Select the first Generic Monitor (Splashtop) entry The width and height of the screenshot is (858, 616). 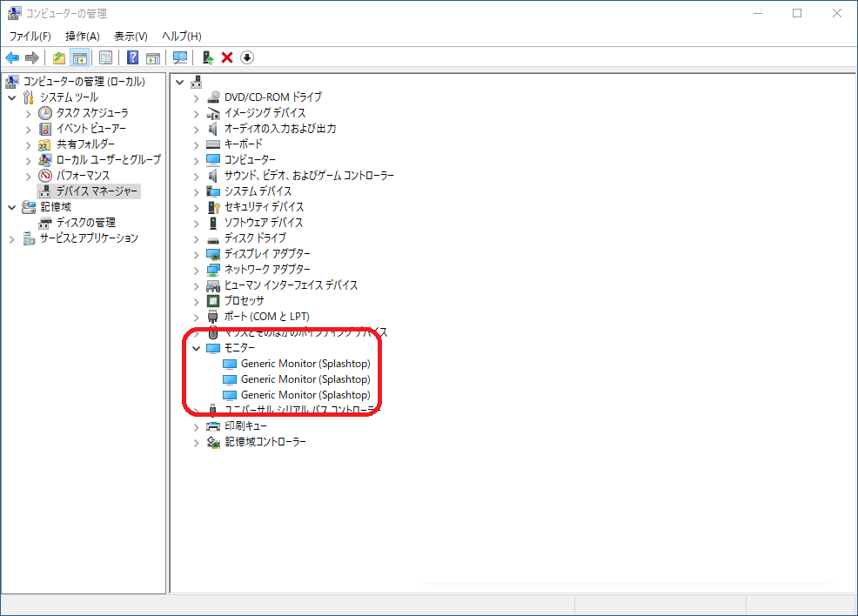tap(305, 364)
